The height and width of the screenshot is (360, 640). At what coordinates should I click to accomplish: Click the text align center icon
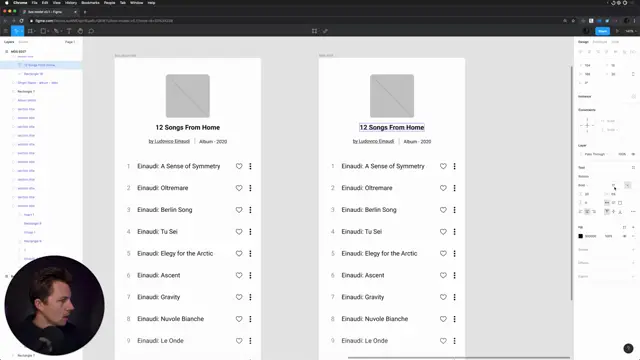click(587, 211)
